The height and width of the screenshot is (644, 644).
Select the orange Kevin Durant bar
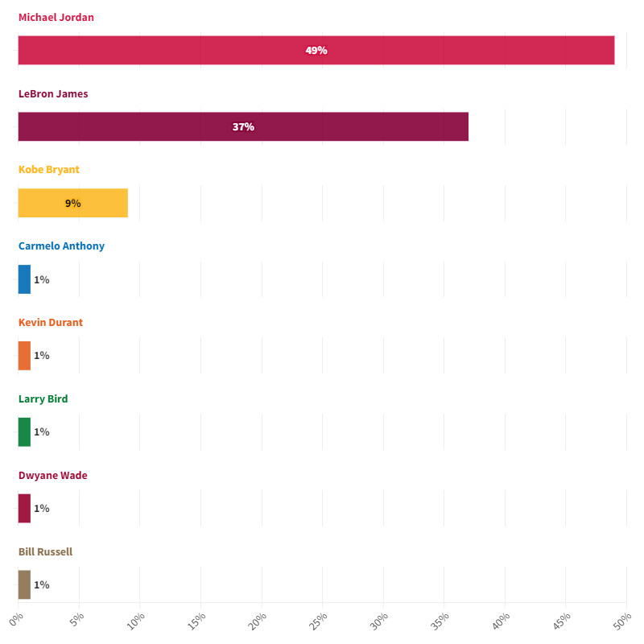[x=24, y=355]
